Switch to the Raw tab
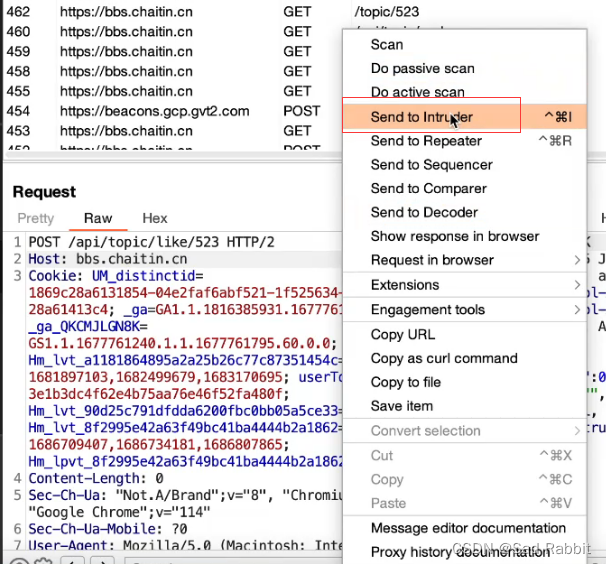This screenshot has height=564, width=606. point(98,218)
